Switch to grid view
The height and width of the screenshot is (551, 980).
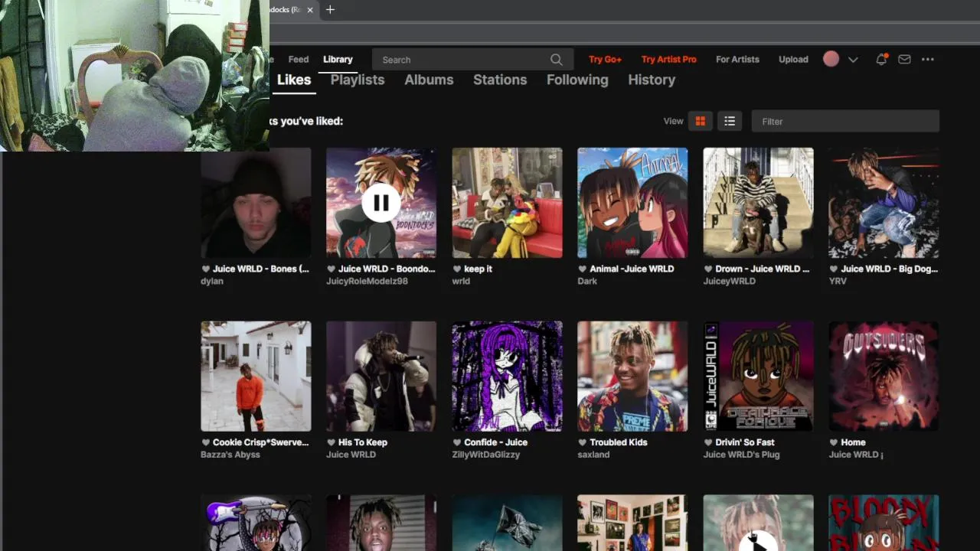click(x=700, y=121)
